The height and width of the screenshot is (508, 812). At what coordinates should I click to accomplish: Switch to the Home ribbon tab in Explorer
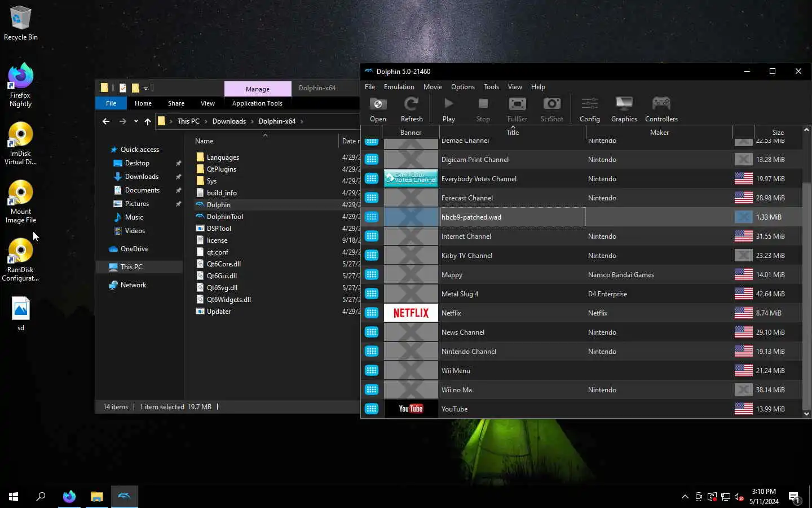[143, 103]
